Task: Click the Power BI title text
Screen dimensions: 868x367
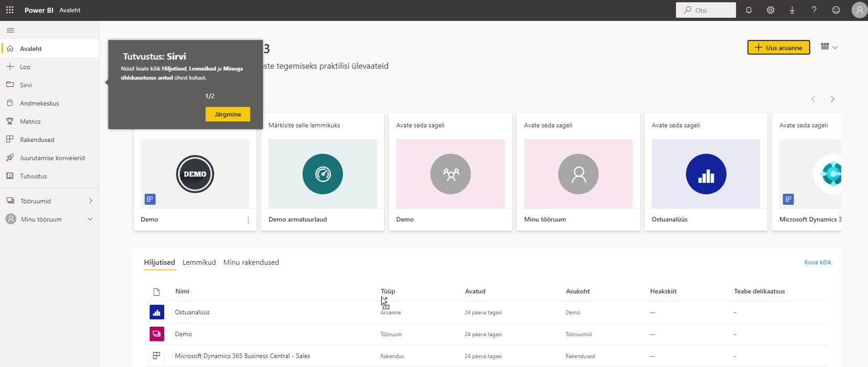Action: click(39, 10)
